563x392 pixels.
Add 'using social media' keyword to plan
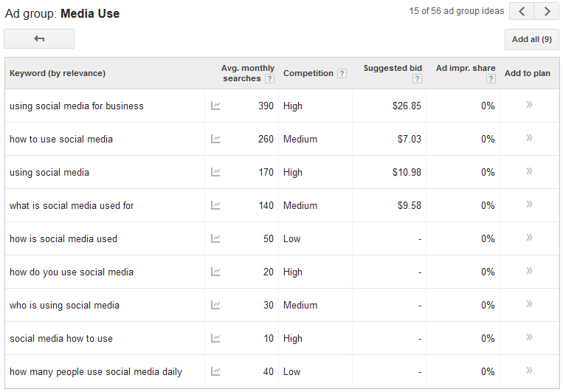point(529,171)
